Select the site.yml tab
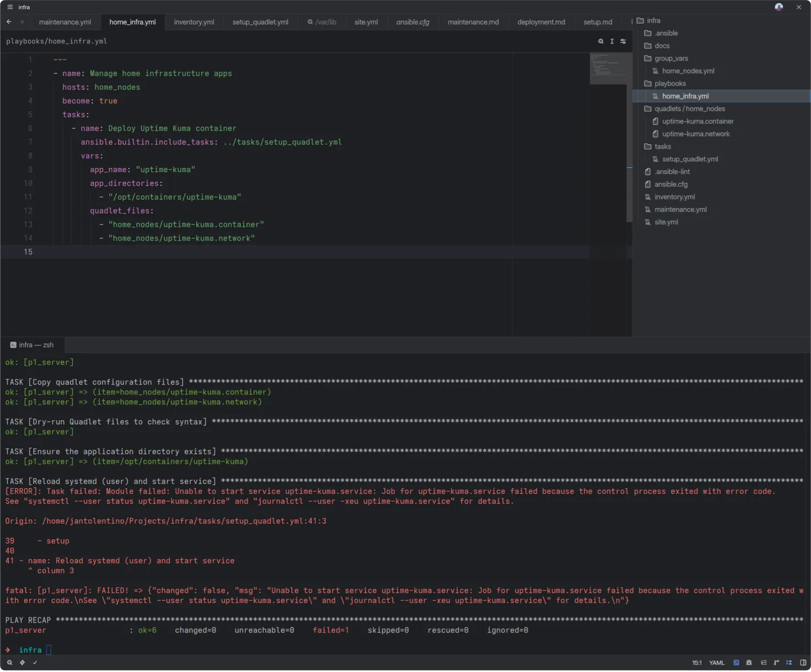The height and width of the screenshot is (672, 811). (x=366, y=22)
